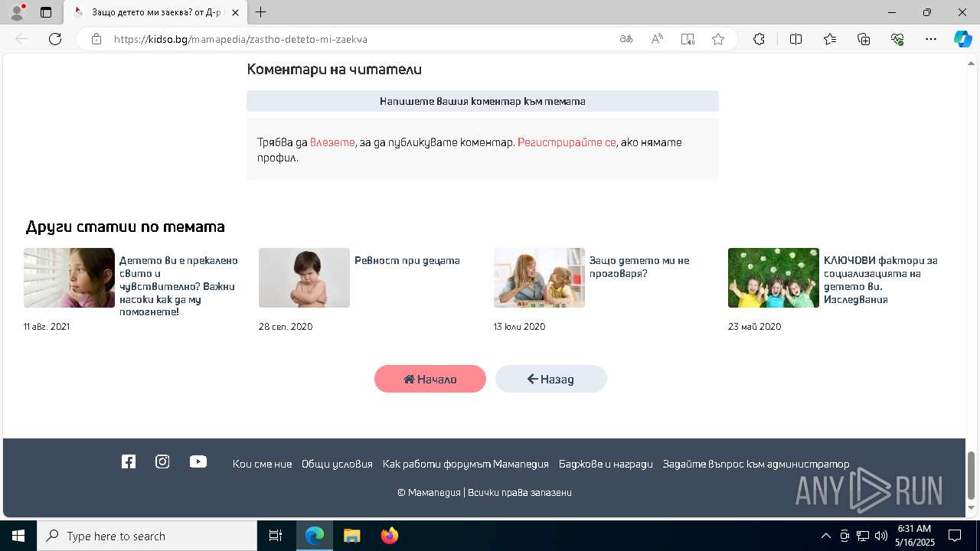Click the Регистрирайте се link

(567, 142)
